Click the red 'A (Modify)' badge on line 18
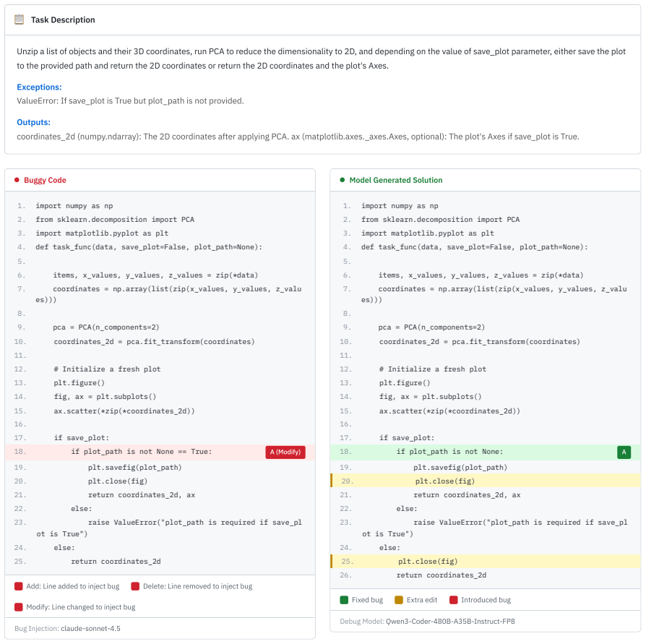This screenshot has height=644, width=646. click(x=285, y=452)
